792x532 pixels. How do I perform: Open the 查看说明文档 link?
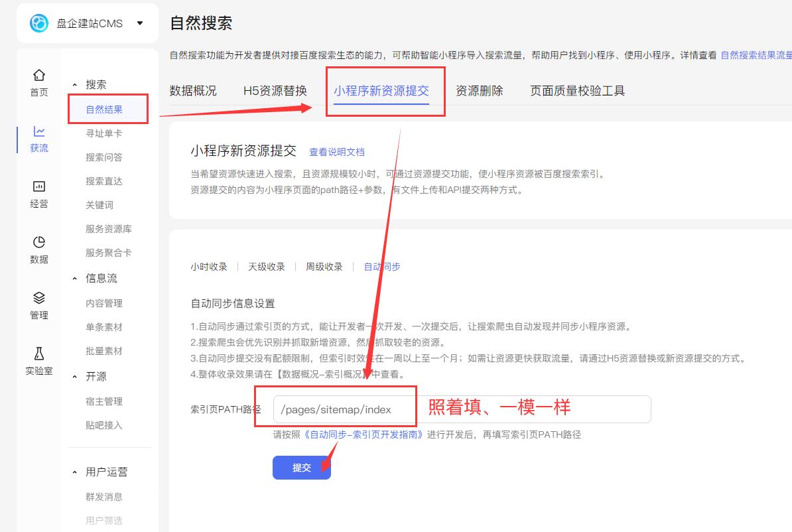(337, 151)
